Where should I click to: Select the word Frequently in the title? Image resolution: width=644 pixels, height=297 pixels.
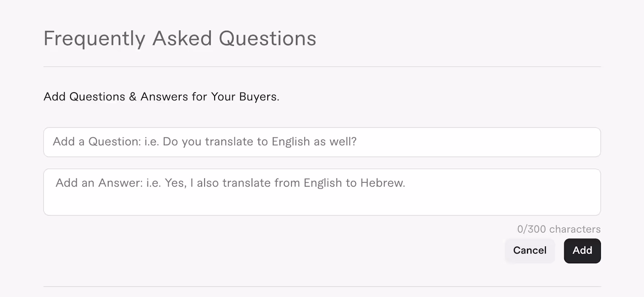point(94,39)
